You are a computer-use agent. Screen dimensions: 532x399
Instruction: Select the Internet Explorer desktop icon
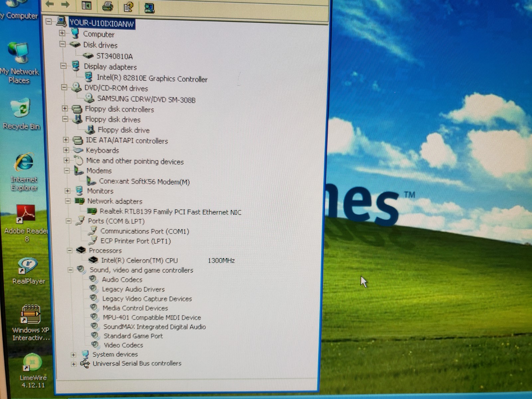point(24,172)
